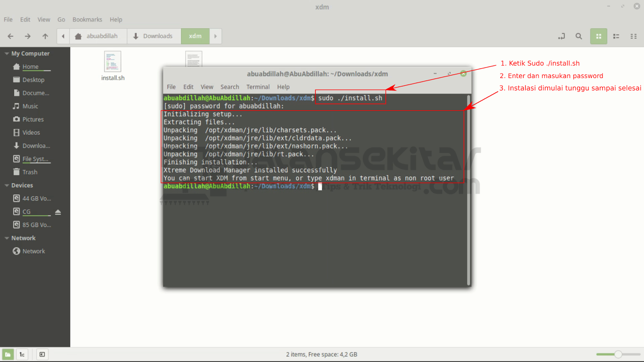The height and width of the screenshot is (362, 644).
Task: Open the Bookmarks menu
Action: (x=87, y=19)
